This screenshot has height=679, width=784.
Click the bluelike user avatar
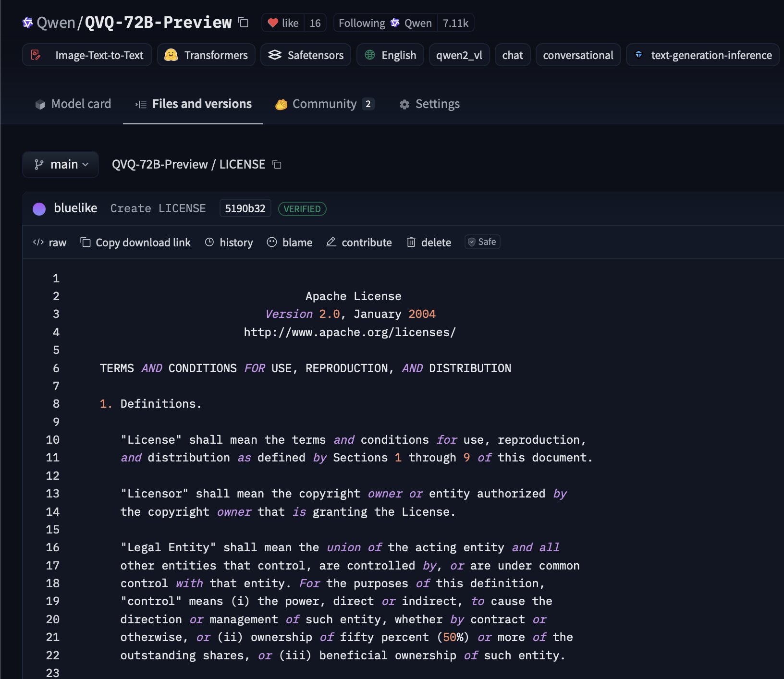point(39,209)
